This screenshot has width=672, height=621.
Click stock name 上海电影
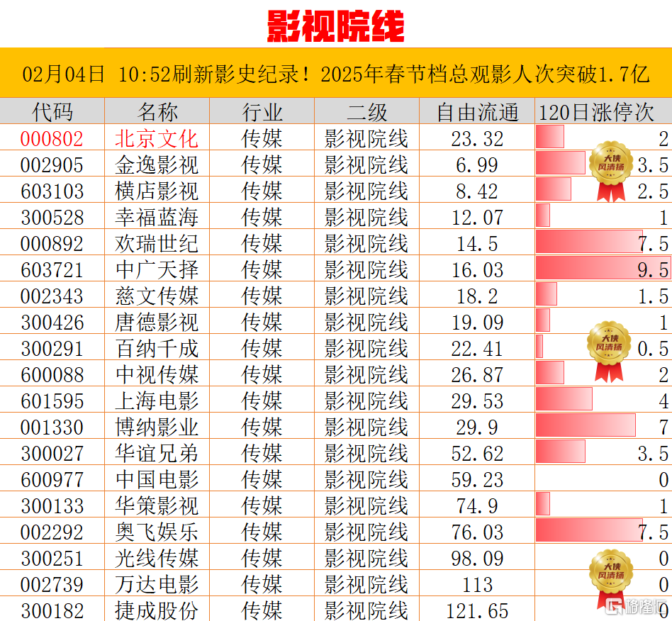[157, 401]
